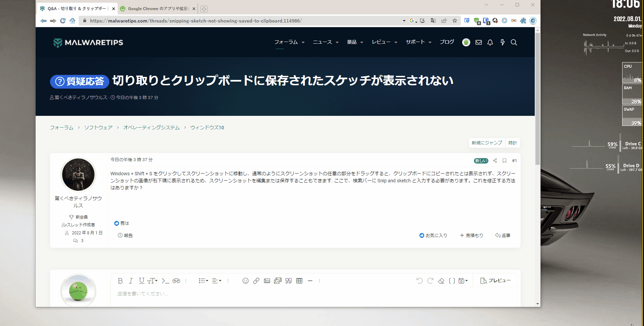Open the オペレーティングシステム breadcrumb link
The width and height of the screenshot is (644, 326).
[x=152, y=128]
